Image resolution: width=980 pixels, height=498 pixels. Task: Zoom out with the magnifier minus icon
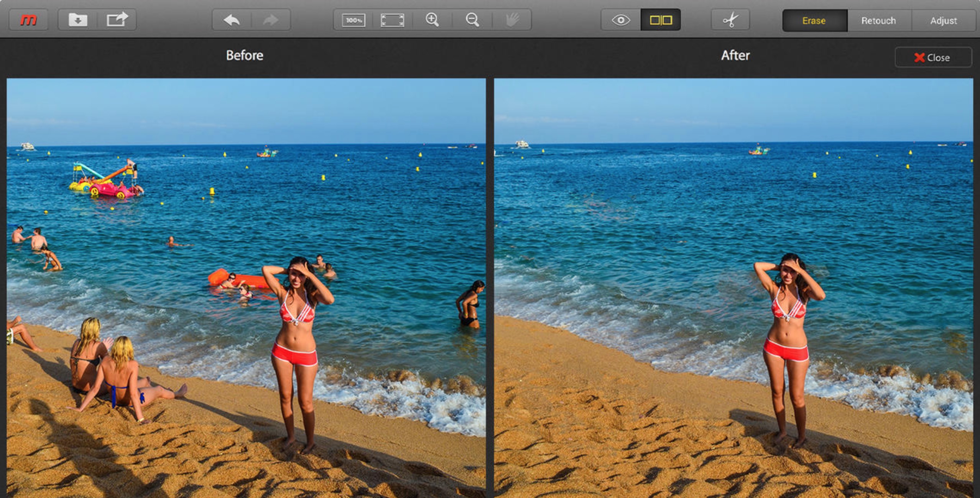[472, 20]
